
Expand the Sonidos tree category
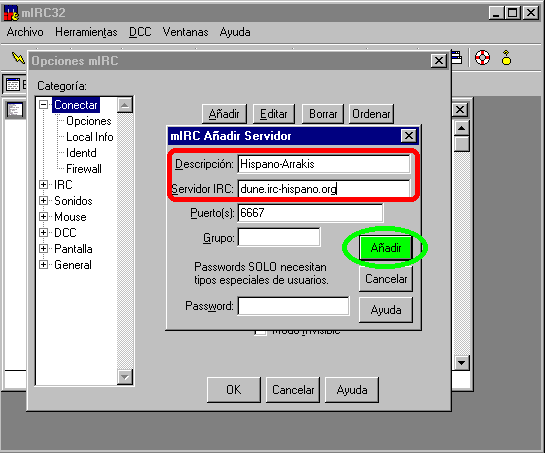click(x=43, y=201)
